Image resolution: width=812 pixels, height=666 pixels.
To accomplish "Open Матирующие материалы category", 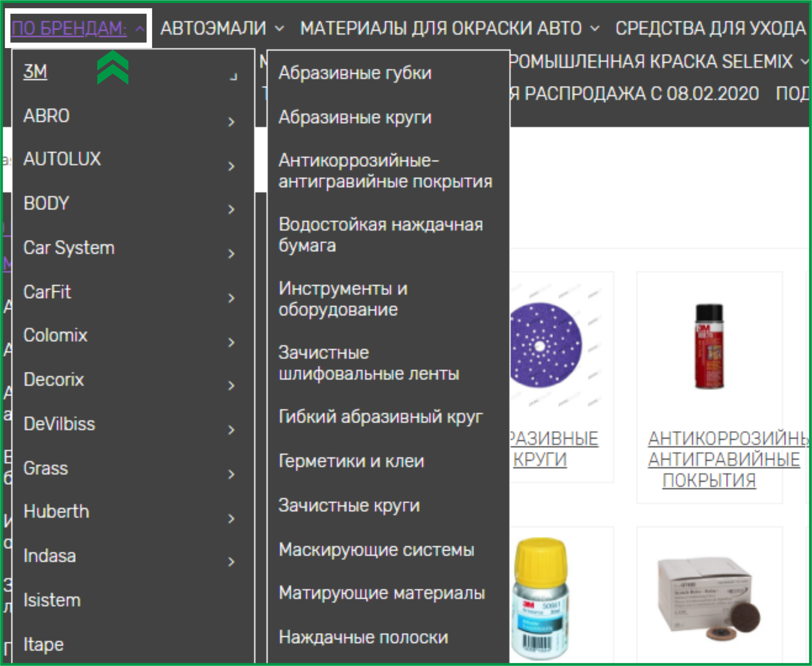I will coord(382,593).
